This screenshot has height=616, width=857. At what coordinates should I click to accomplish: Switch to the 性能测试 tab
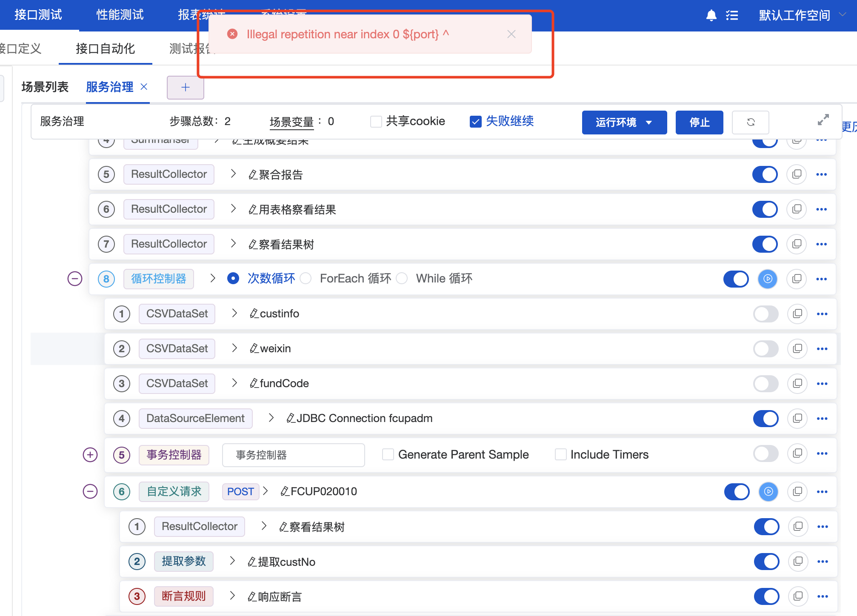(120, 14)
